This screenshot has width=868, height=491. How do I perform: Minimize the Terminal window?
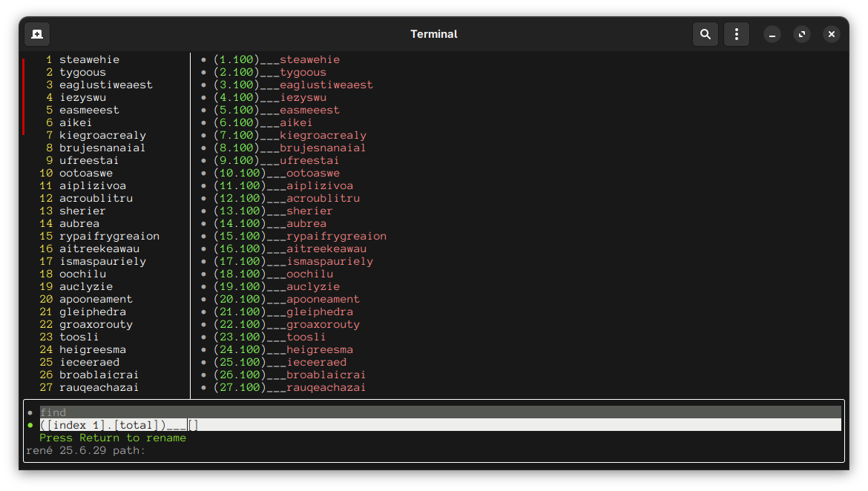(772, 34)
